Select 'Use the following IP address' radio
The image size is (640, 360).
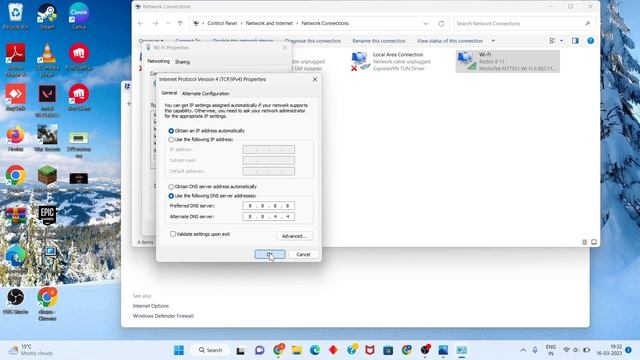171,140
